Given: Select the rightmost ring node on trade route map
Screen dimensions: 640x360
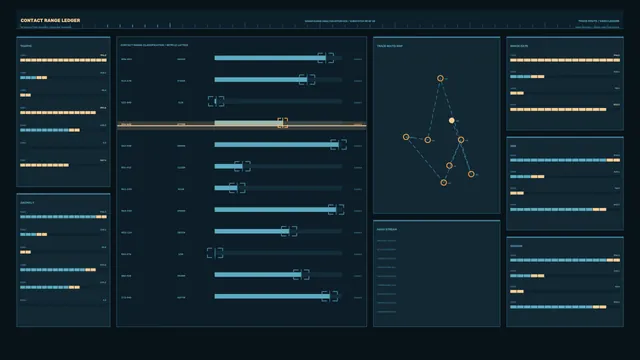Looking at the screenshot, I should pos(471,174).
